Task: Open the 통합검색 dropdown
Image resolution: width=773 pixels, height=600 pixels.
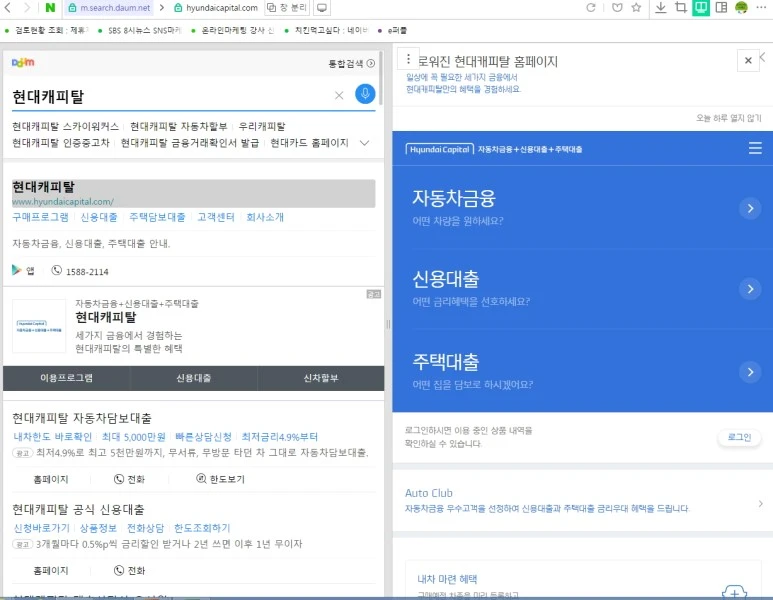Action: (x=351, y=64)
